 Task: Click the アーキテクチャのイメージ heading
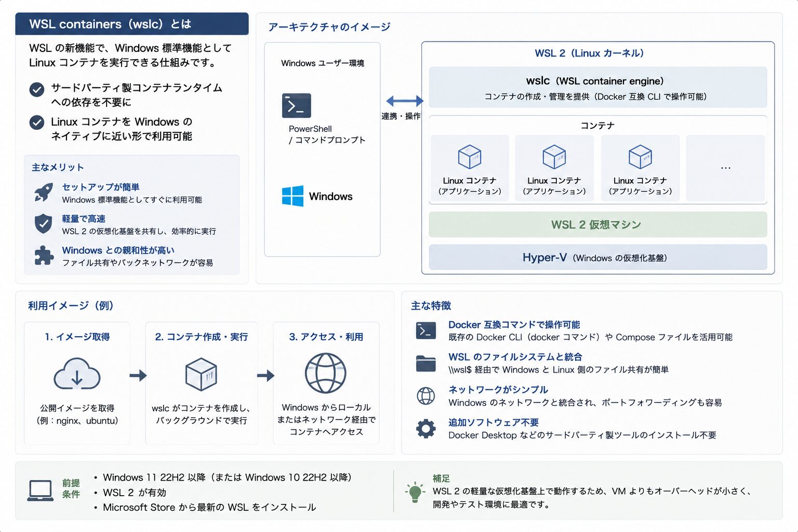point(329,26)
